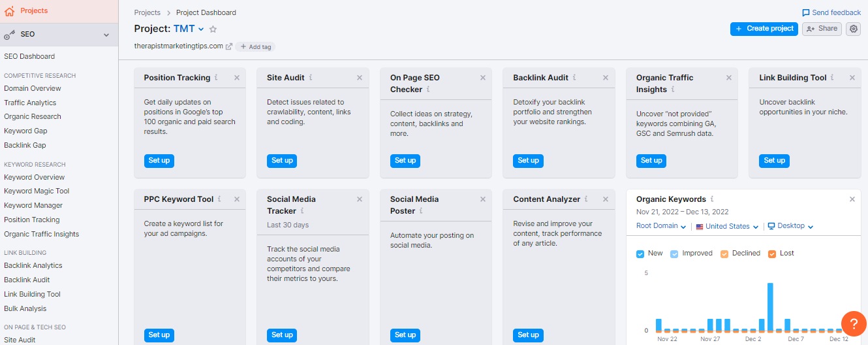Click Projects breadcrumb link
Image resolution: width=868 pixels, height=345 pixels.
(x=147, y=12)
